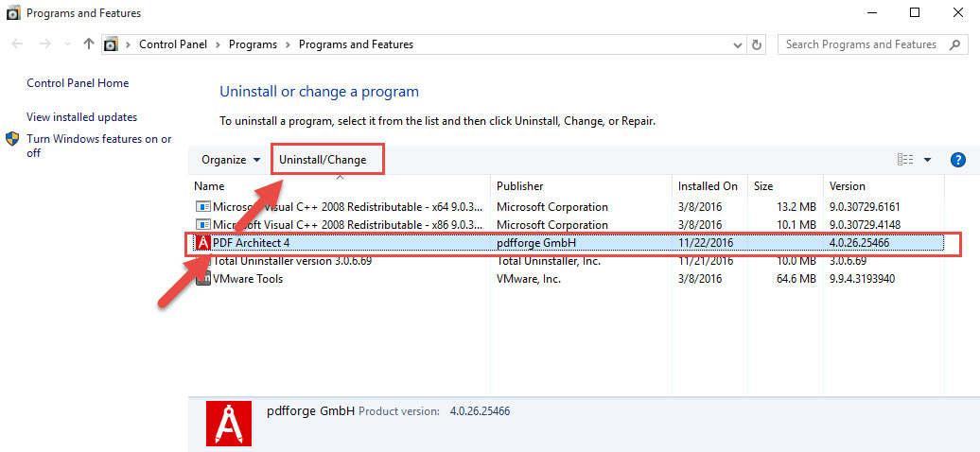Viewport: 980px width, 452px height.
Task: Click the Uninstall/Change button
Action: click(323, 160)
